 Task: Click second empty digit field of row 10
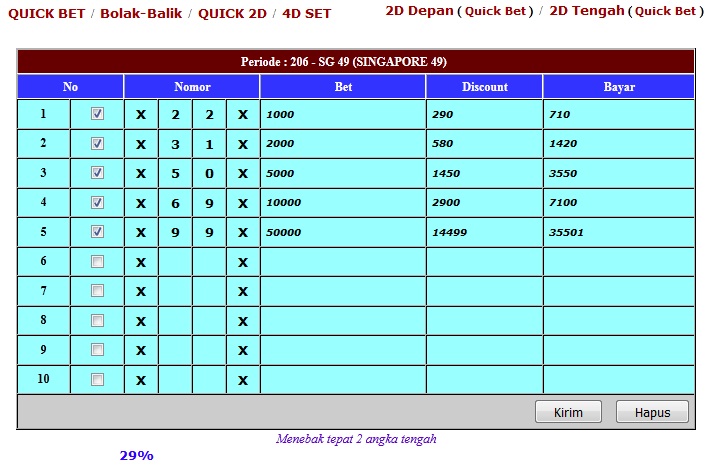(209, 380)
